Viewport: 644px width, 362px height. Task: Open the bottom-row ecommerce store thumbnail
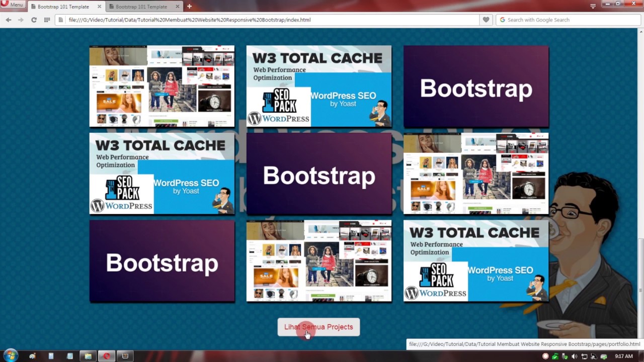(319, 261)
